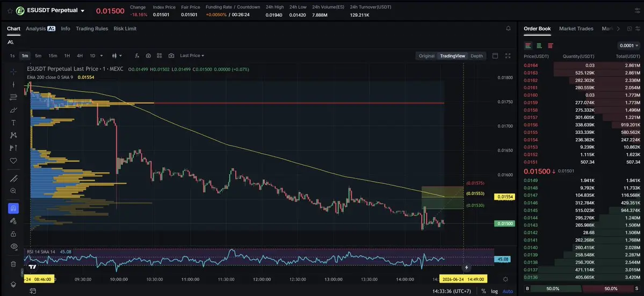Add ESUSDT to favorites with star icon
The width and height of the screenshot is (644, 296).
coord(10,11)
